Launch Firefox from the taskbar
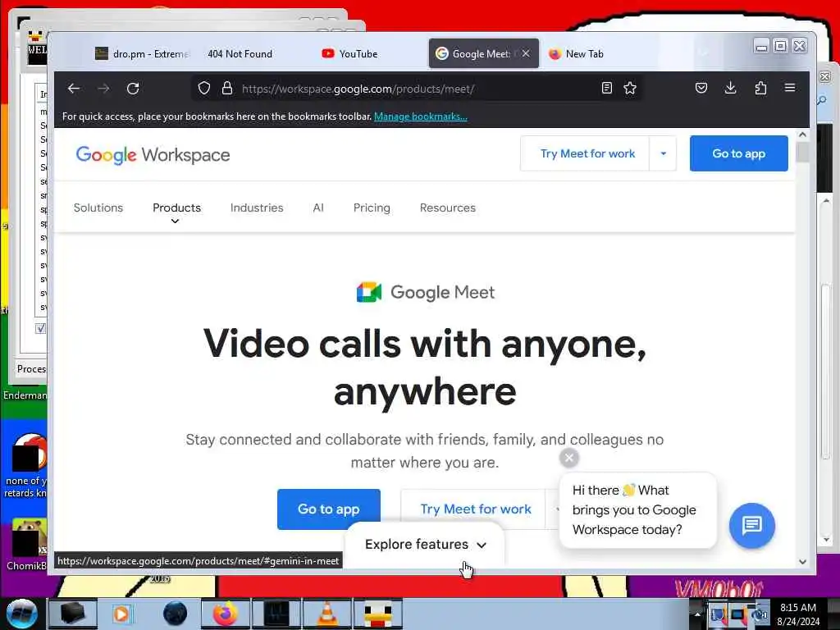The width and height of the screenshot is (840, 630). (226, 614)
